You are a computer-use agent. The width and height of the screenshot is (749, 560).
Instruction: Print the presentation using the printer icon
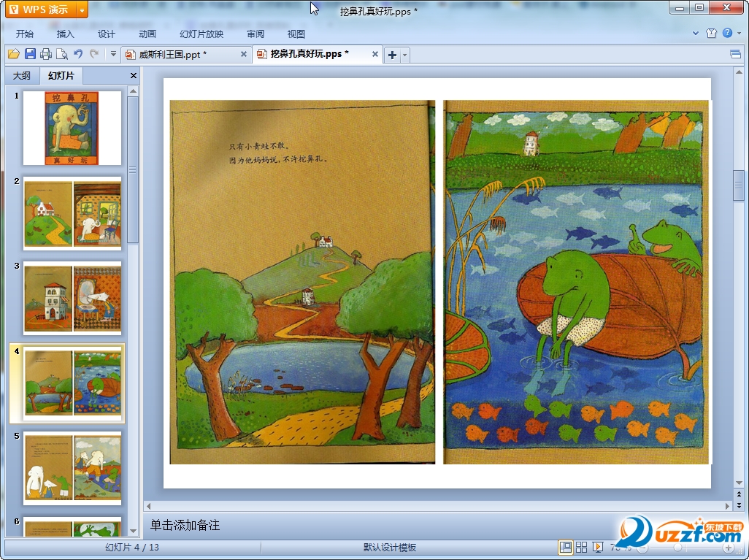46,54
